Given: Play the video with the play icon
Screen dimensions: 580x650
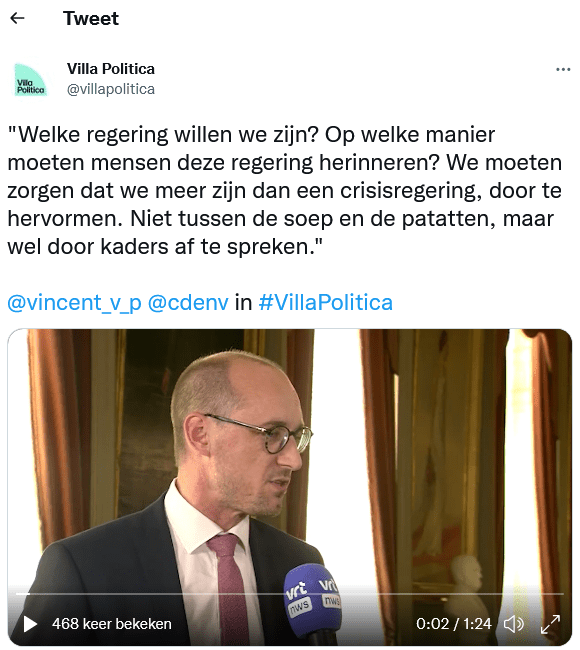Looking at the screenshot, I should [x=29, y=624].
